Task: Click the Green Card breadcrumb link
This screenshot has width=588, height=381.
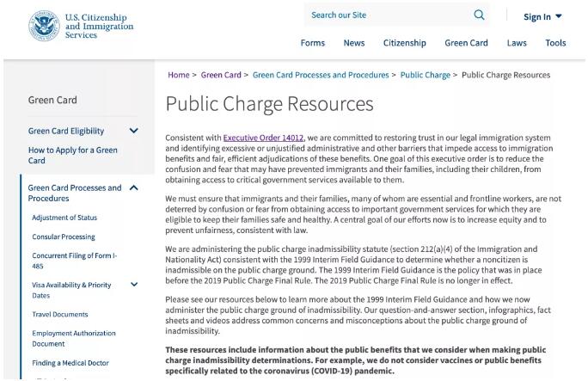Action: tap(221, 75)
